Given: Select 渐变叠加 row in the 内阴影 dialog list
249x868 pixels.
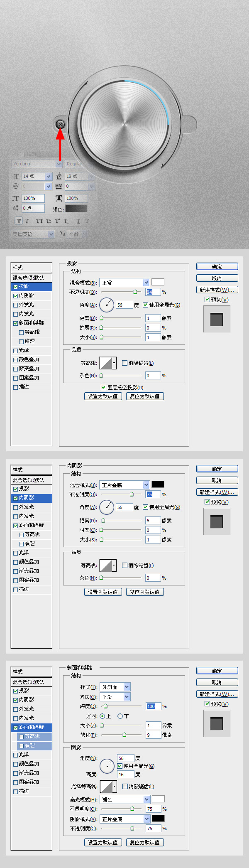Looking at the screenshot, I should click(x=32, y=571).
